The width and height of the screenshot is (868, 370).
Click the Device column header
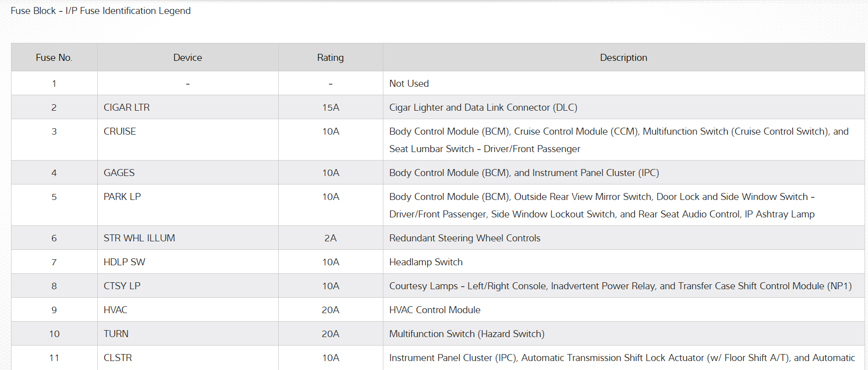coord(187,58)
